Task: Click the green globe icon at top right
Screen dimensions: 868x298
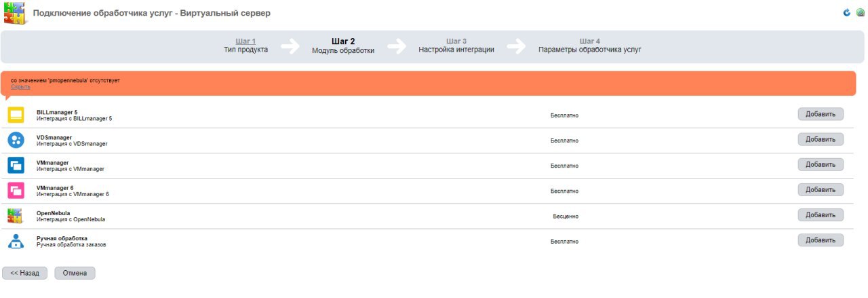Action: (x=861, y=13)
